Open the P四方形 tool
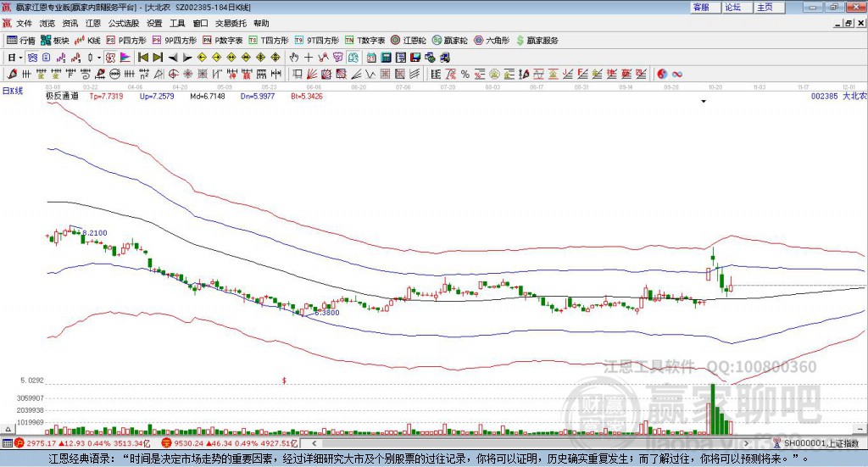The width and height of the screenshot is (868, 467). pyautogui.click(x=126, y=41)
